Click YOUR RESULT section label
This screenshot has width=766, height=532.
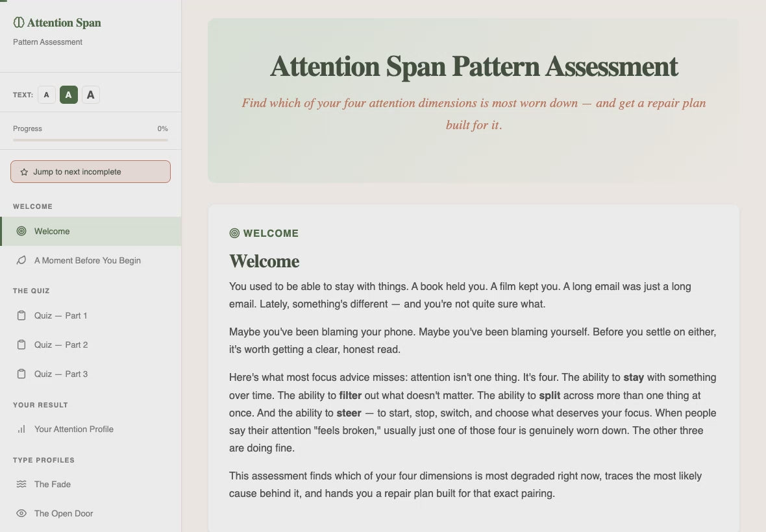click(40, 405)
